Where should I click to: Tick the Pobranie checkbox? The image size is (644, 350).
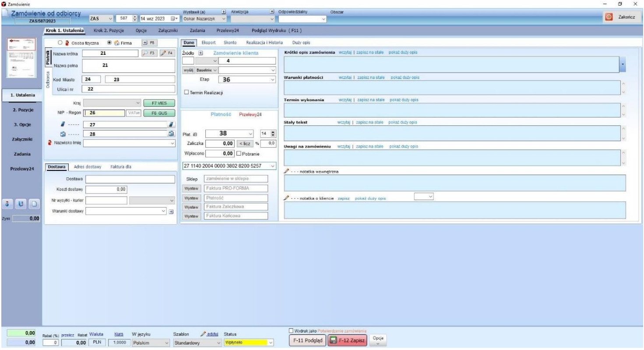(x=239, y=153)
